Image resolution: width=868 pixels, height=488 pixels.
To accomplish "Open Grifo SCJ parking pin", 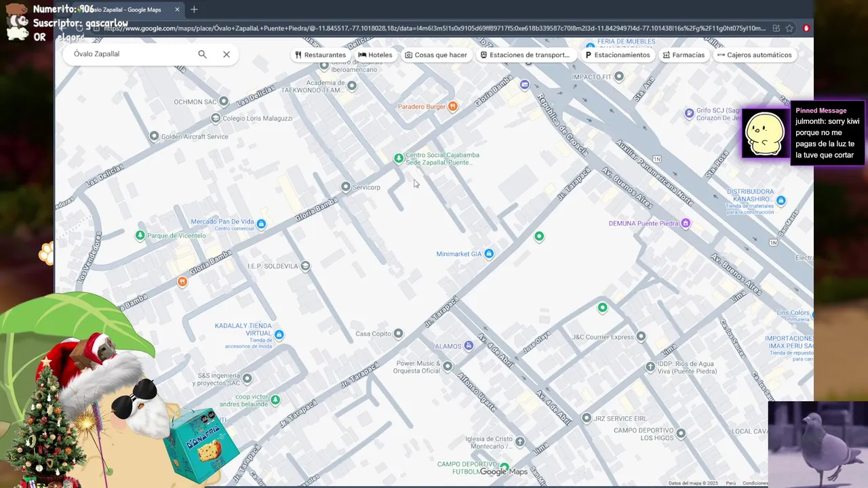I will pyautogui.click(x=689, y=113).
